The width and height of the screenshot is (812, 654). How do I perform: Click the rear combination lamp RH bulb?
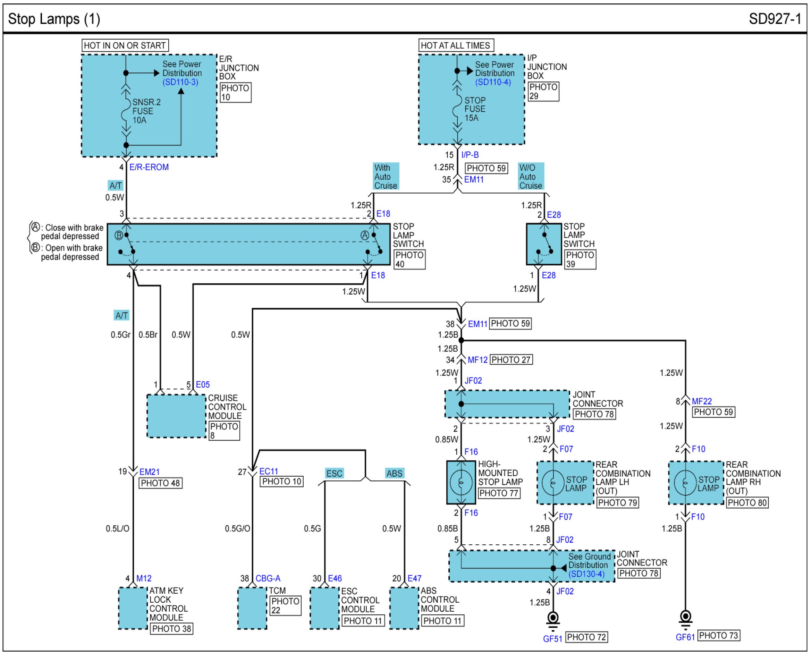(x=685, y=483)
